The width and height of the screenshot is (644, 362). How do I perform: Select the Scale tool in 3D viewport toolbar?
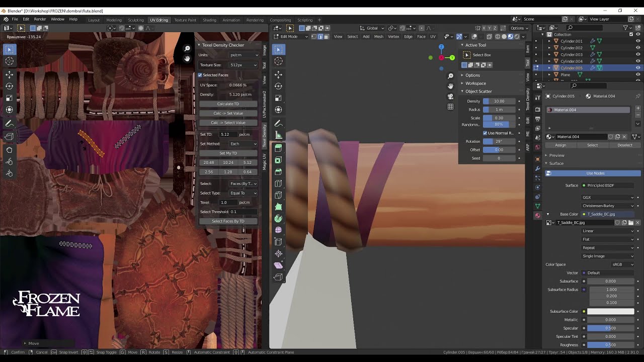click(279, 98)
